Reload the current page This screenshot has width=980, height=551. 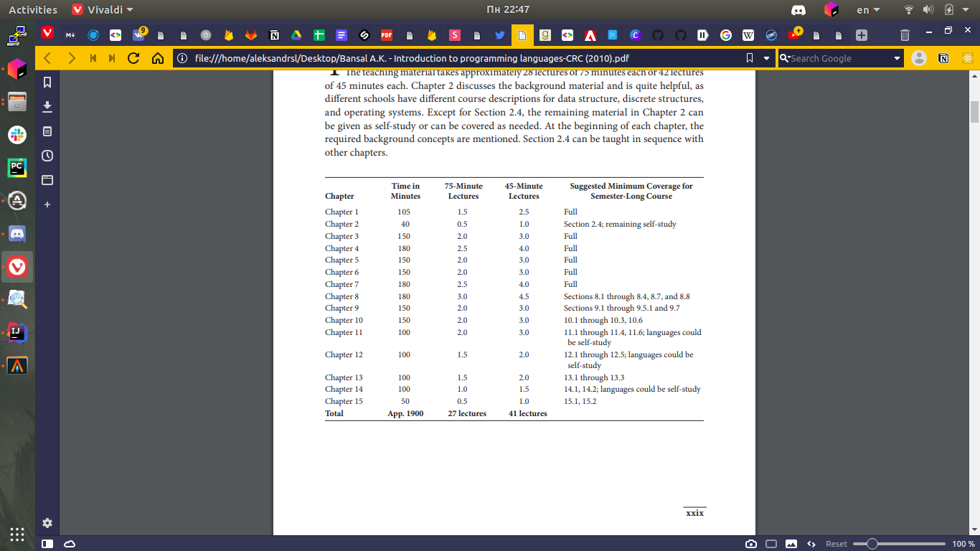point(133,58)
